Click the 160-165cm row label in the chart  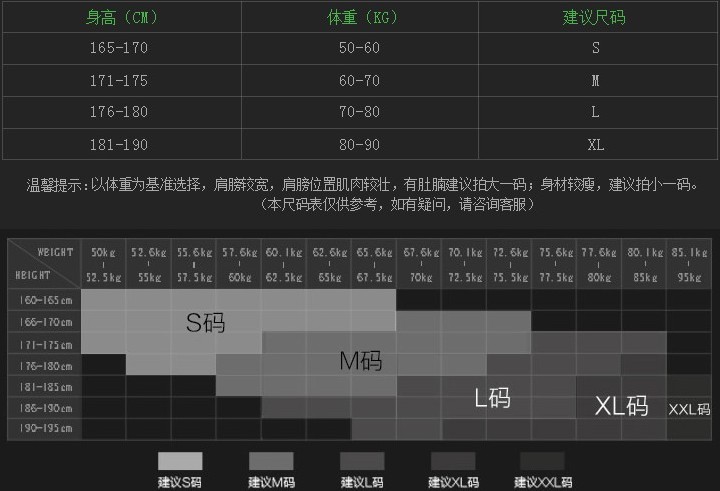pos(45,299)
